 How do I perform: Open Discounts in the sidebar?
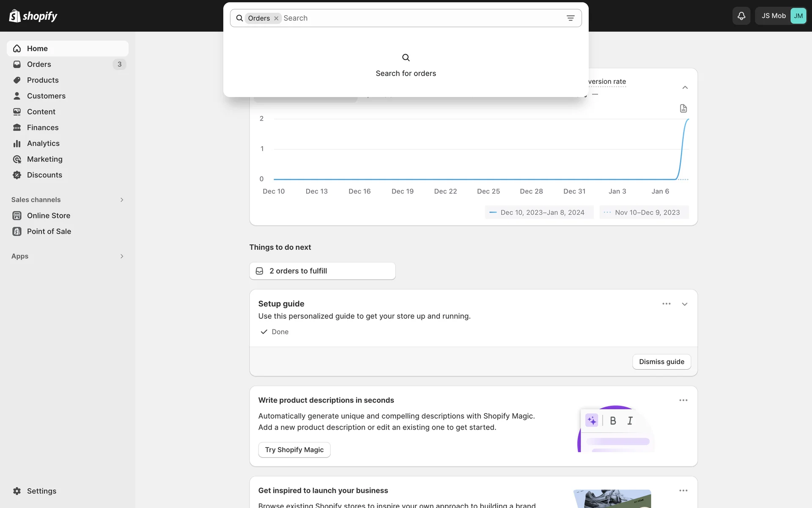[44, 175]
